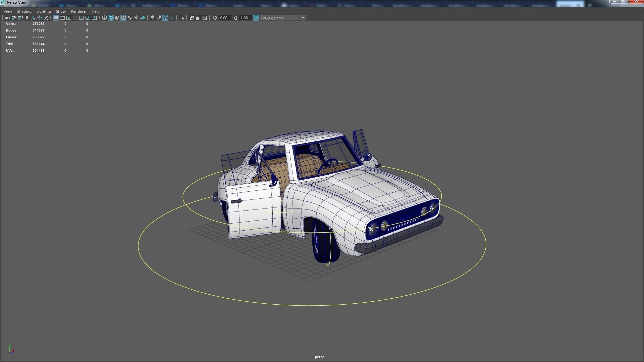The image size is (644, 362).
Task: Toggle X-Ray Active Components icon
Action: pyautogui.click(x=198, y=18)
